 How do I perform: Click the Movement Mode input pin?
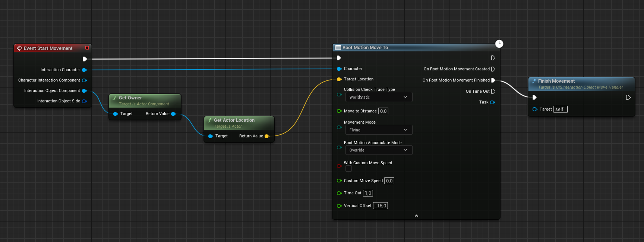[339, 127]
